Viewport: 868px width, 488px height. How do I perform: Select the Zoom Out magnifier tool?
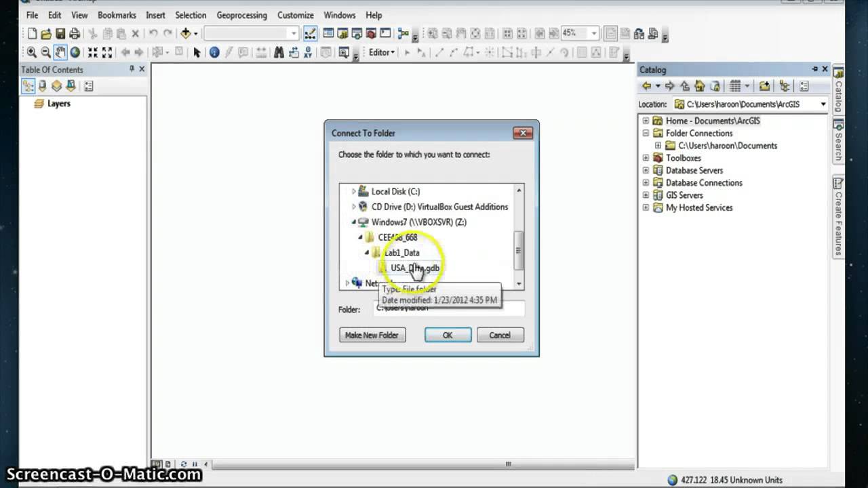[46, 52]
